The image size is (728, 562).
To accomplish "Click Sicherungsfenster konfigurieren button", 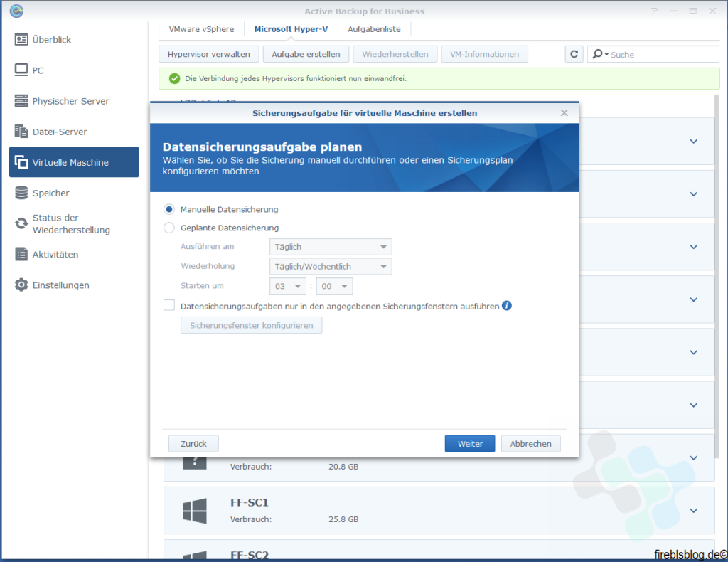I will (251, 325).
